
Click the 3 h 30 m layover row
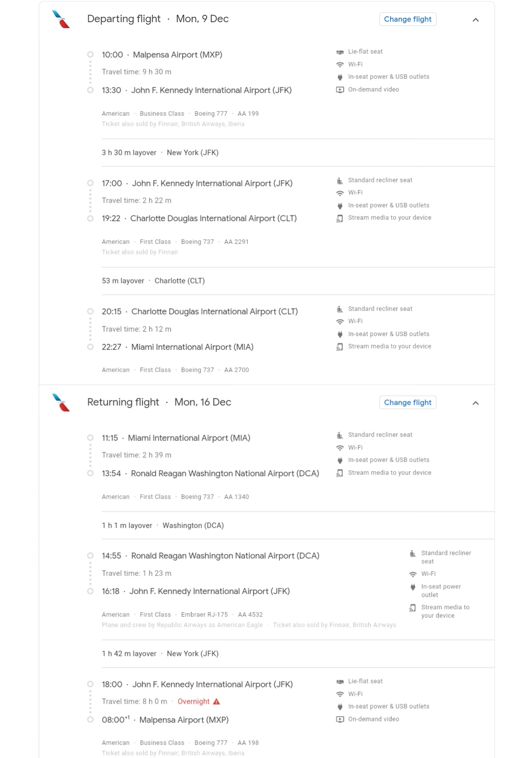coord(160,153)
